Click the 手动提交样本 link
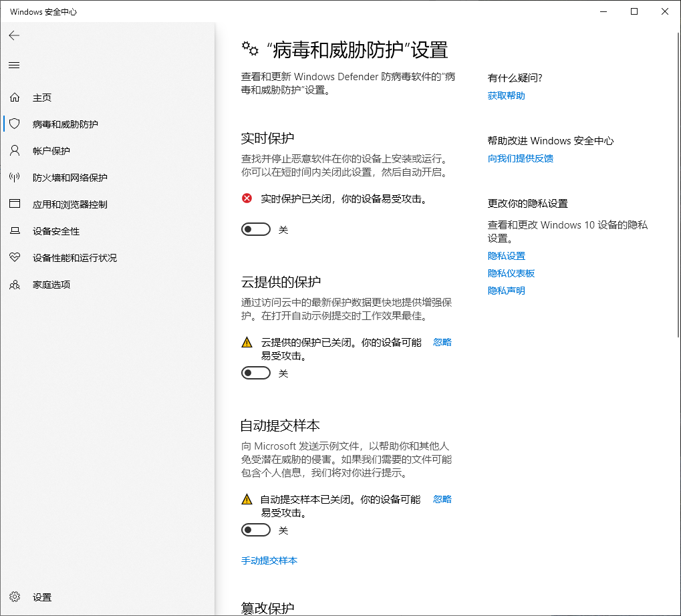This screenshot has height=616, width=681. point(269,561)
